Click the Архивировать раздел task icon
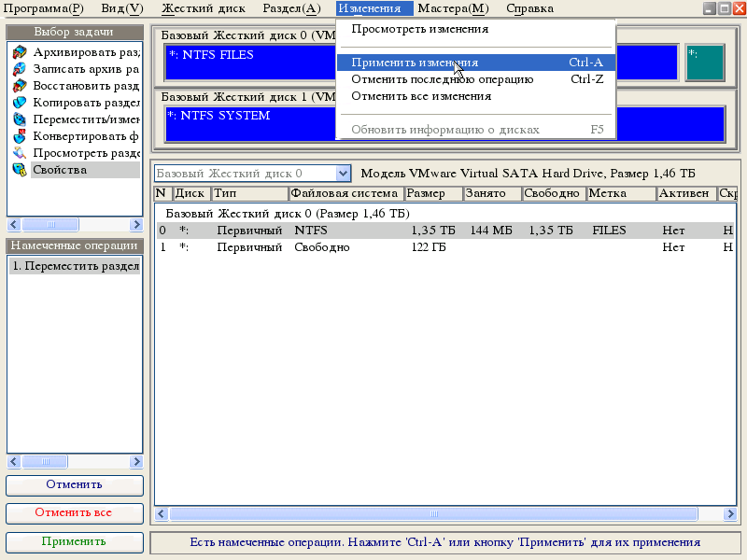This screenshot has height=560, width=747. point(19,52)
